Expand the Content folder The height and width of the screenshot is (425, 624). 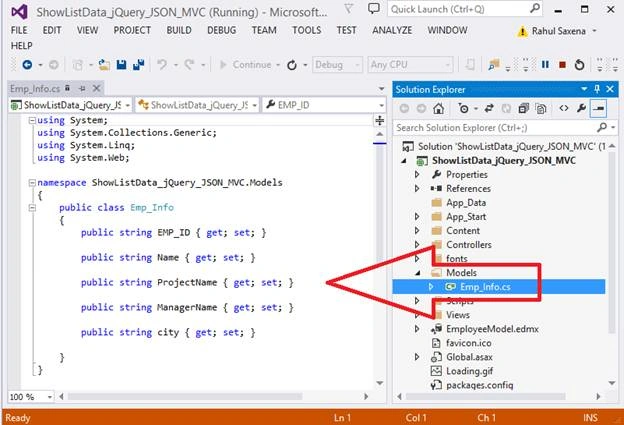(x=417, y=230)
